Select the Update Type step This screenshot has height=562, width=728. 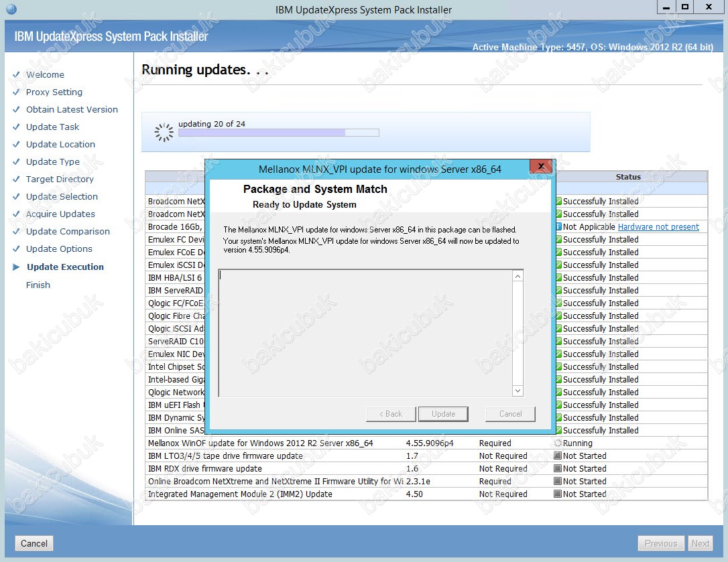[x=52, y=162]
